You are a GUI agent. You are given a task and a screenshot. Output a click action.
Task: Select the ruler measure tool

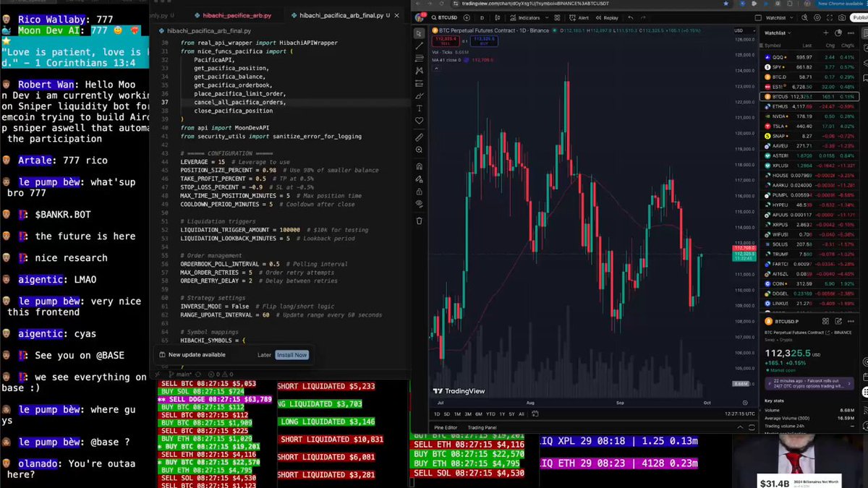(x=419, y=137)
